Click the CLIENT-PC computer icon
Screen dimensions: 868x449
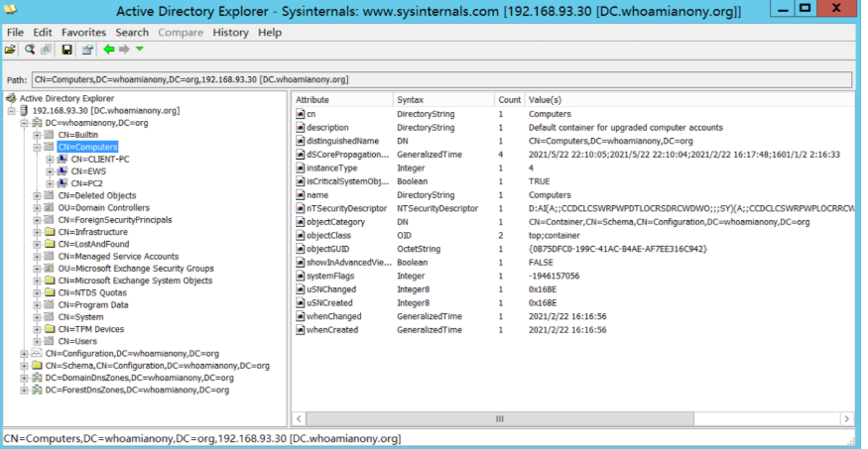(62, 159)
